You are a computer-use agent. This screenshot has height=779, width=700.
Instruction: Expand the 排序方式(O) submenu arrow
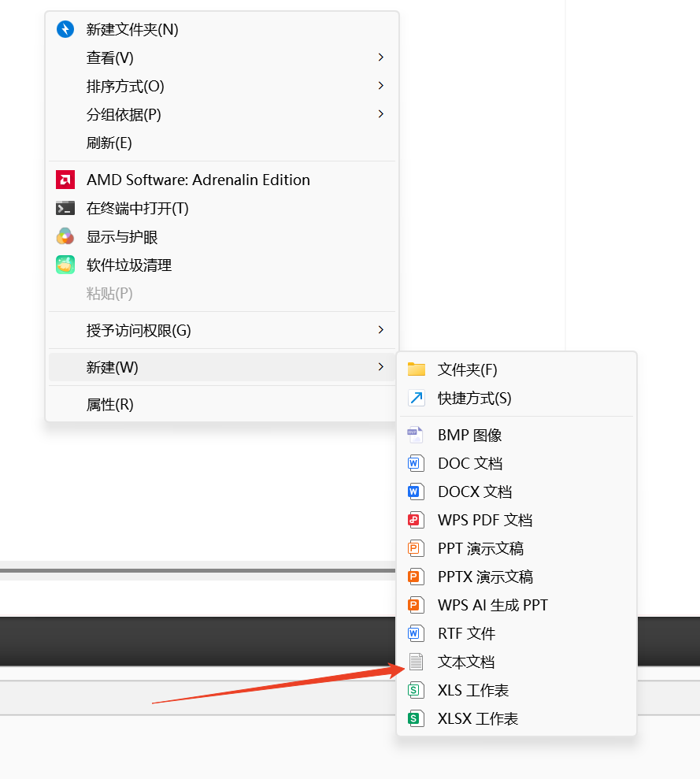380,85
